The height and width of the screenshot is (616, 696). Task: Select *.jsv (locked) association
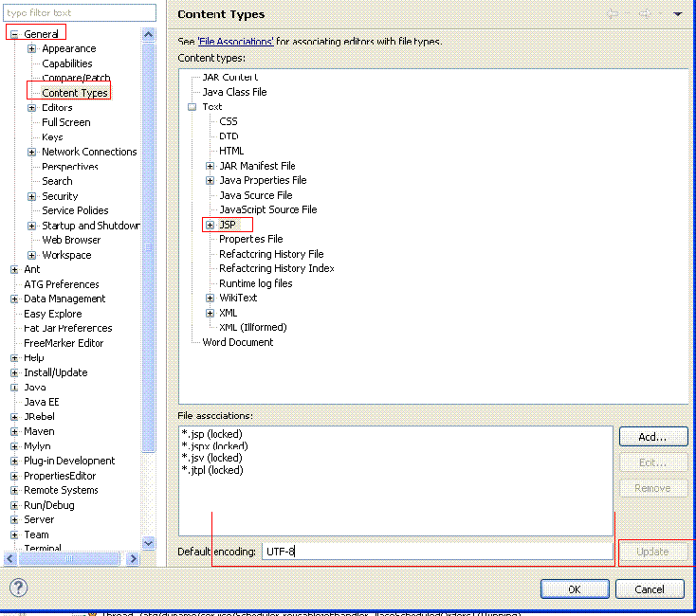pos(212,458)
